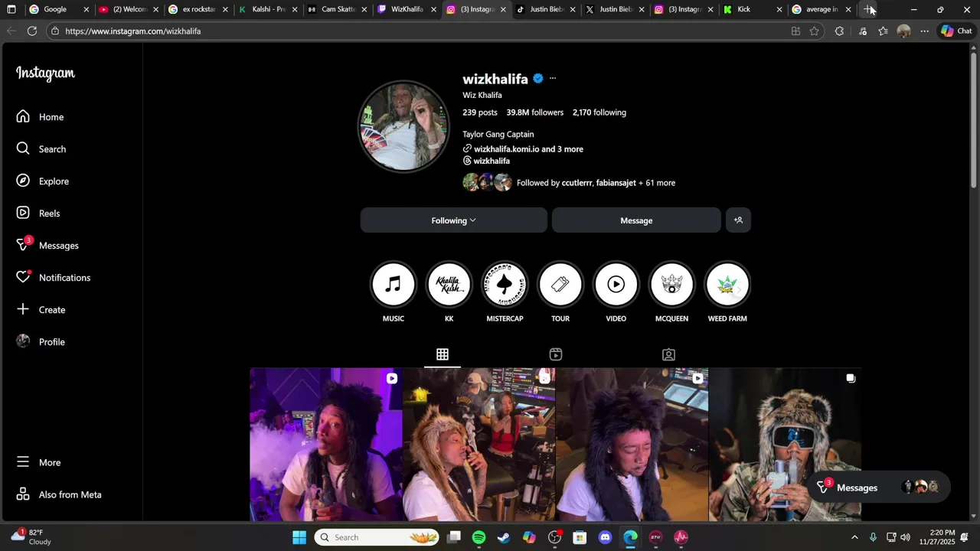Click the similar accounts add-person button
Viewport: 980px width, 551px height.
coord(738,220)
